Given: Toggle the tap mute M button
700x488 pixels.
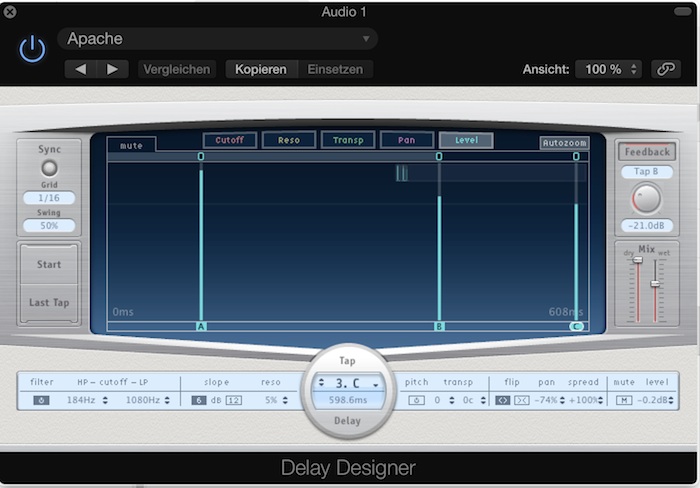Looking at the screenshot, I should [x=623, y=400].
